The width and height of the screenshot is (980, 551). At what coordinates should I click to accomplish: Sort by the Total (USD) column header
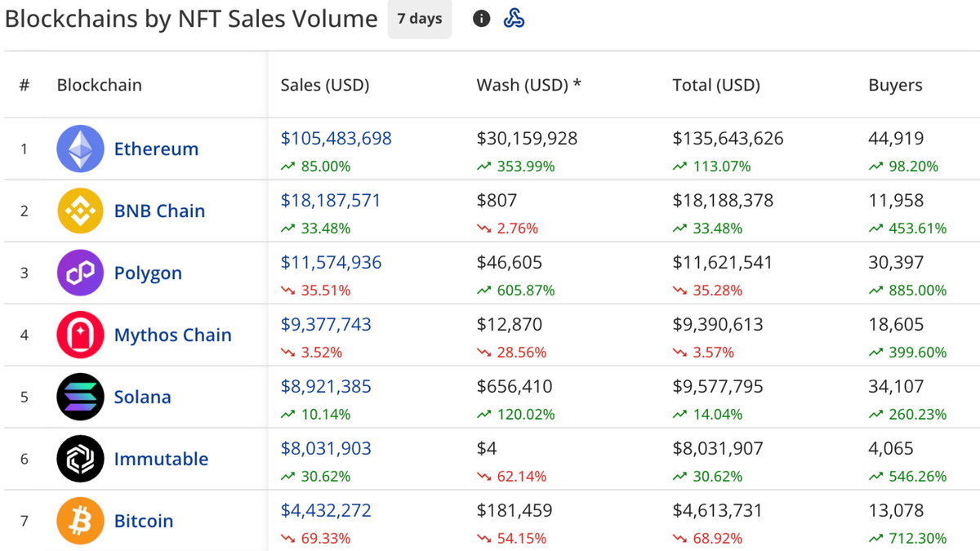716,85
